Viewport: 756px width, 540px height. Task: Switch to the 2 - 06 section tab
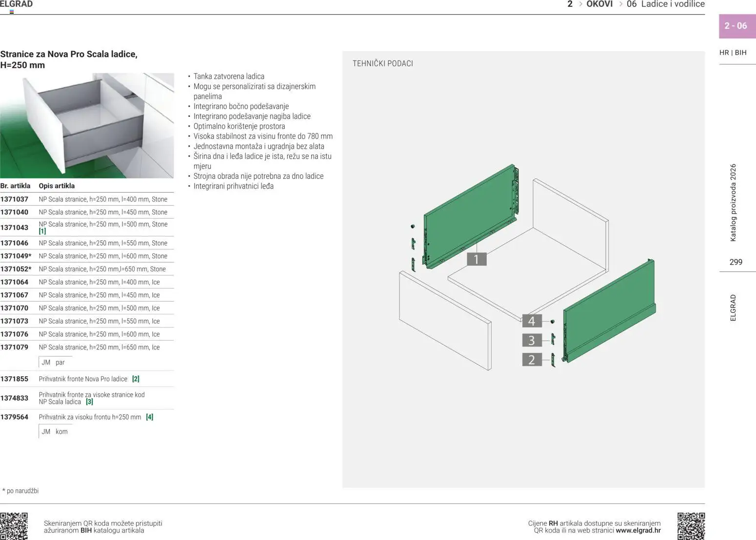[736, 25]
